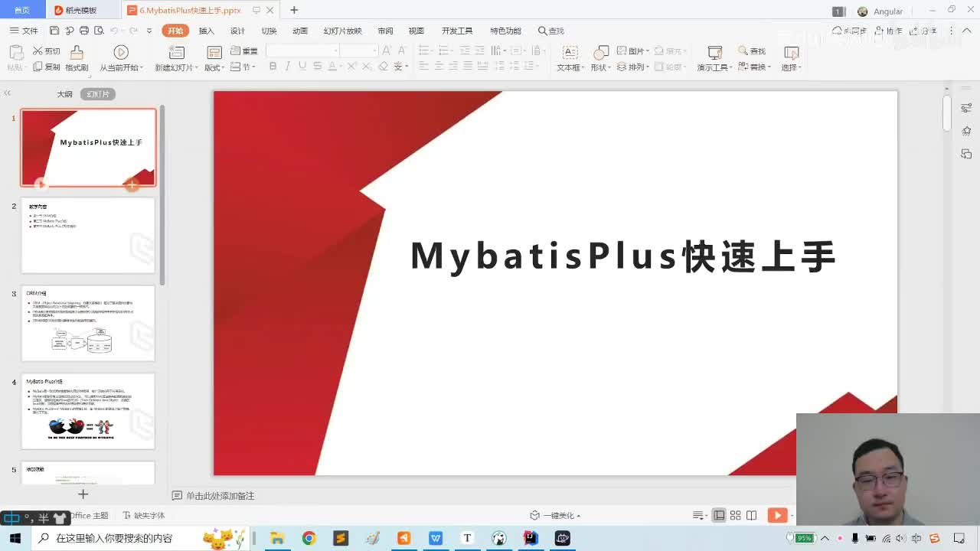Switch to reading view in status bar
This screenshot has width=980, height=551.
click(x=752, y=515)
